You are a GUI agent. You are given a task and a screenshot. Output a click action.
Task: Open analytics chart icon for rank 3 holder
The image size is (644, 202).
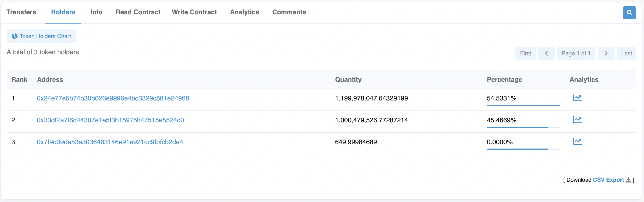(577, 142)
